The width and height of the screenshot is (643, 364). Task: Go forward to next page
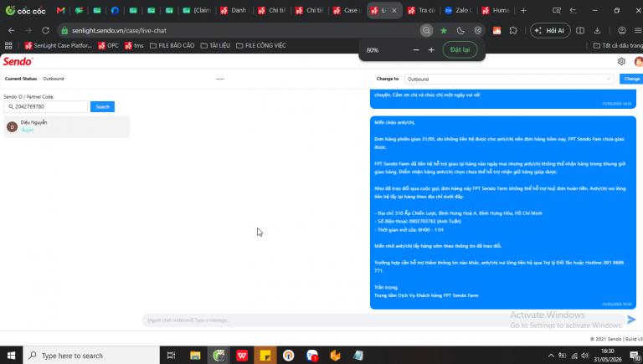point(28,30)
